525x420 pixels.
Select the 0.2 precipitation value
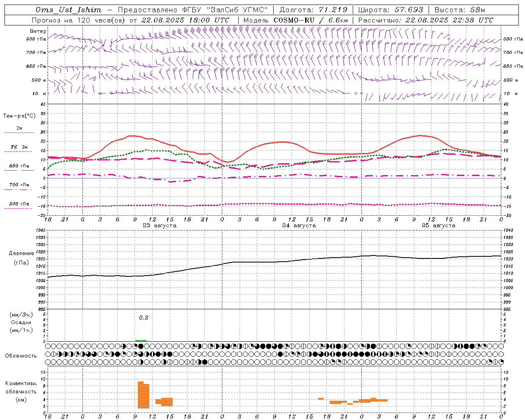tap(144, 317)
